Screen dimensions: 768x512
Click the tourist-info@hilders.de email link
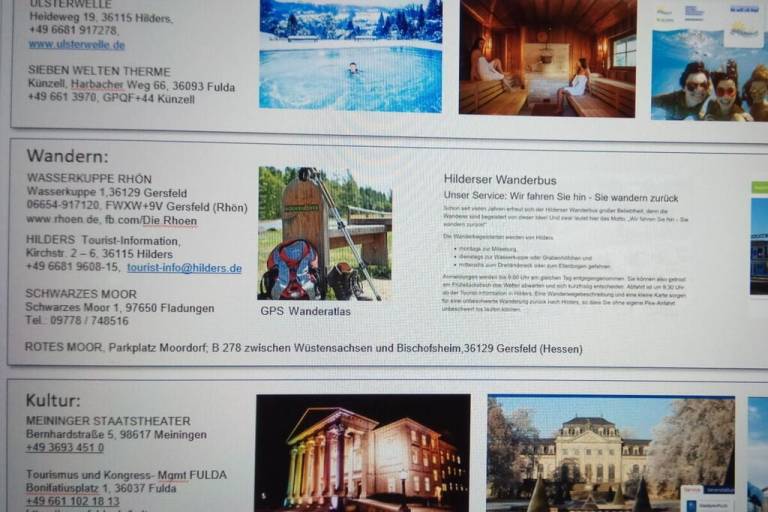click(184, 268)
